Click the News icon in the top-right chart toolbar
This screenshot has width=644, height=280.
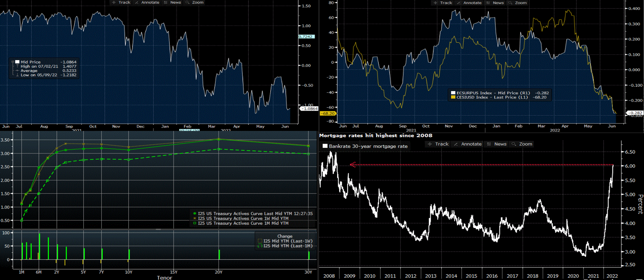(488, 3)
